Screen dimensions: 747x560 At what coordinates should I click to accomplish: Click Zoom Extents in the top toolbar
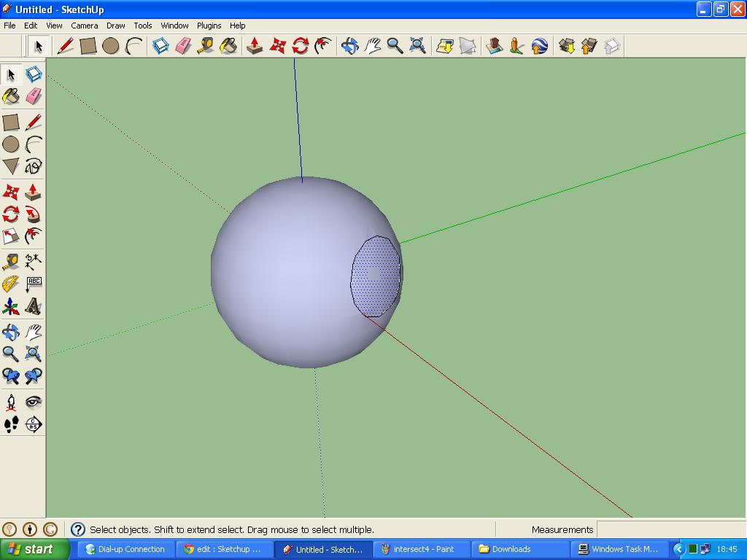click(418, 46)
